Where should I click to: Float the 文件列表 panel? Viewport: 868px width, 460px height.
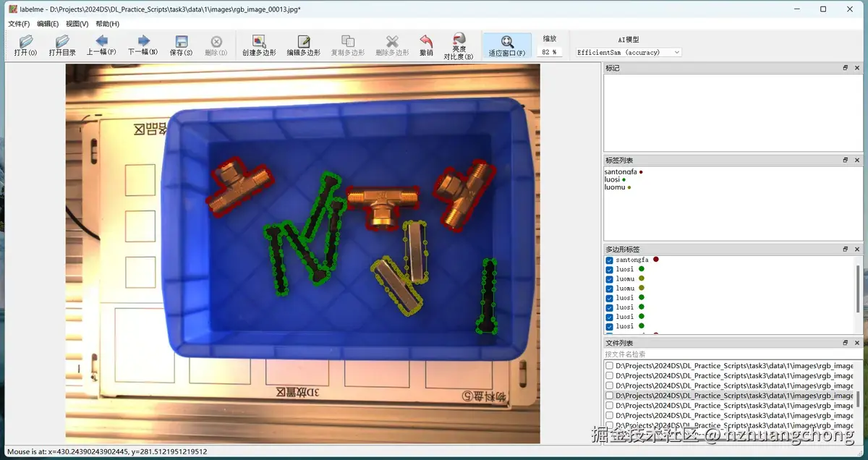(846, 343)
